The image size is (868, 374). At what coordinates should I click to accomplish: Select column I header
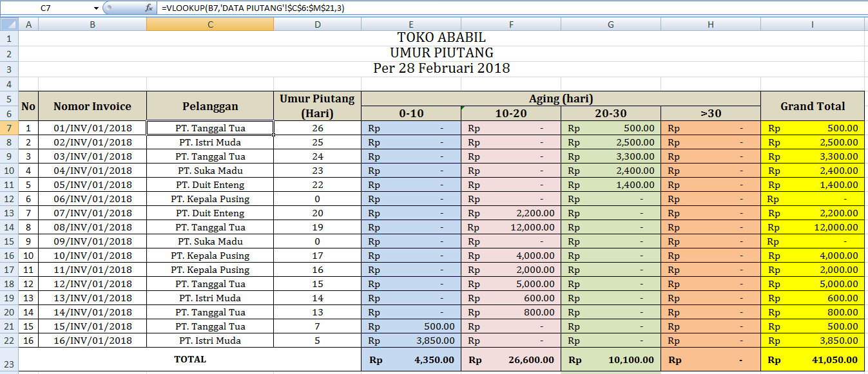(x=814, y=23)
